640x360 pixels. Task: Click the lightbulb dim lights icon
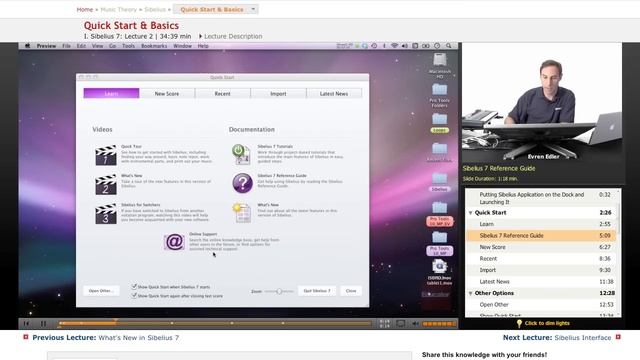tap(519, 323)
